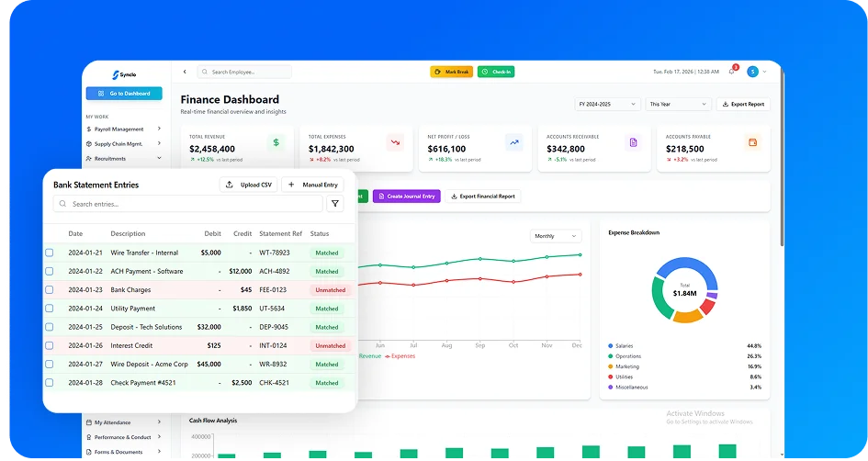Click the Accounts Receivable document icon

tap(633, 142)
